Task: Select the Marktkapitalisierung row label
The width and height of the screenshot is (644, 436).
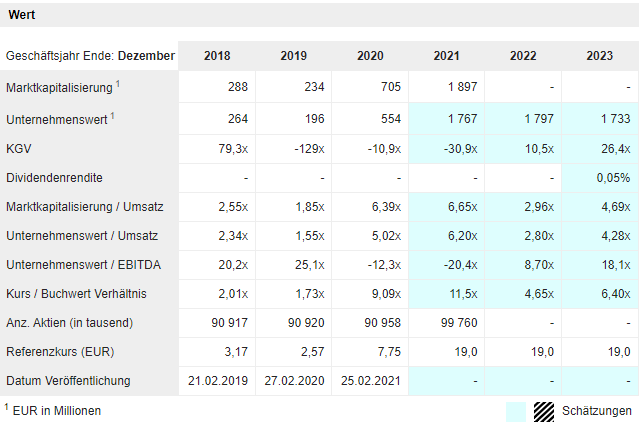Action: click(58, 88)
